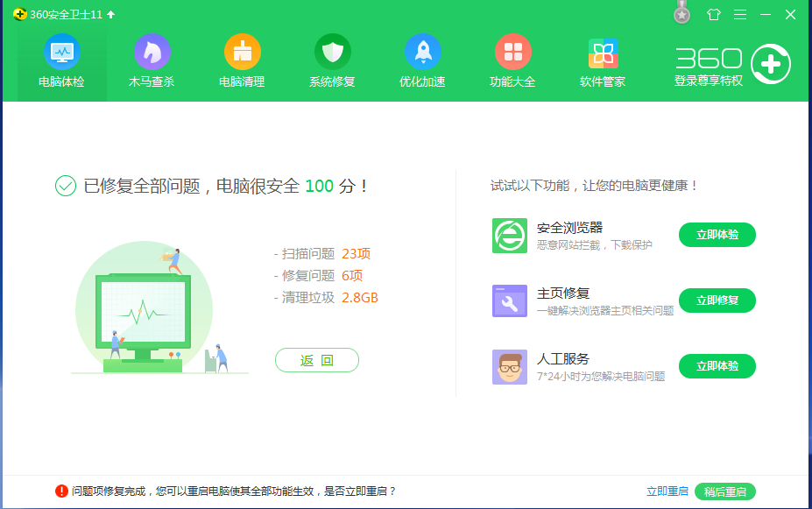Click the 稍后重启 restart later button
The image size is (812, 509).
(x=725, y=491)
